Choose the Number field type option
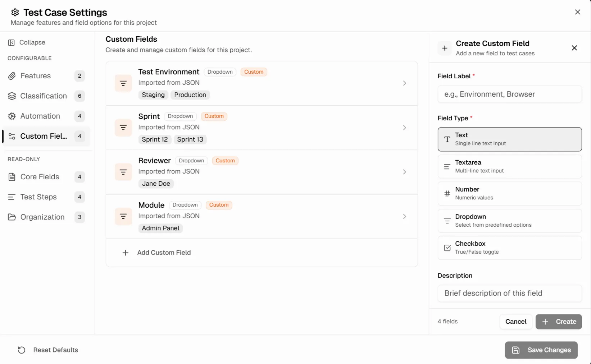 tap(509, 193)
